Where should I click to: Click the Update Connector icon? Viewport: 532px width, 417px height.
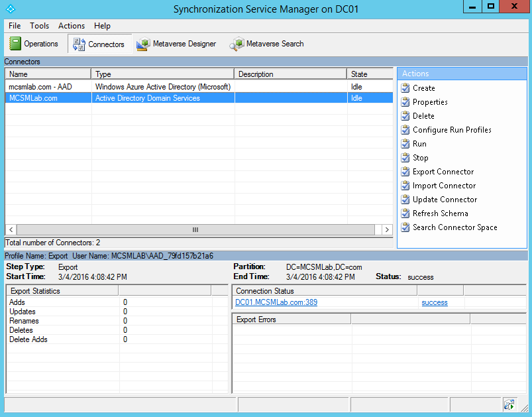click(x=405, y=200)
